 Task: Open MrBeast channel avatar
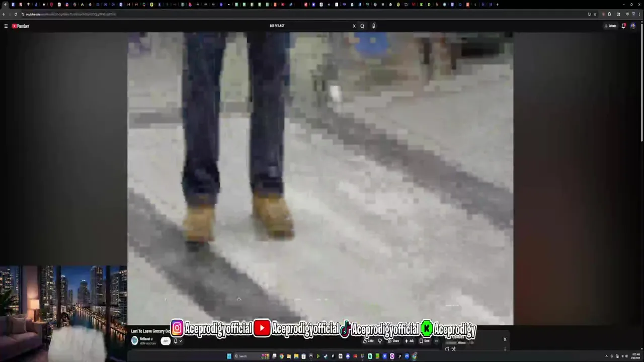click(x=135, y=341)
